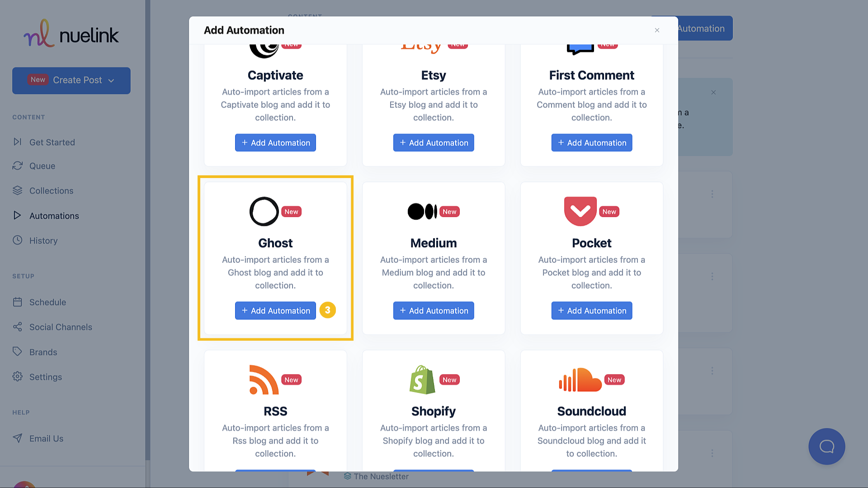Click Get Started in sidebar
Viewport: 868px width, 488px height.
point(52,142)
